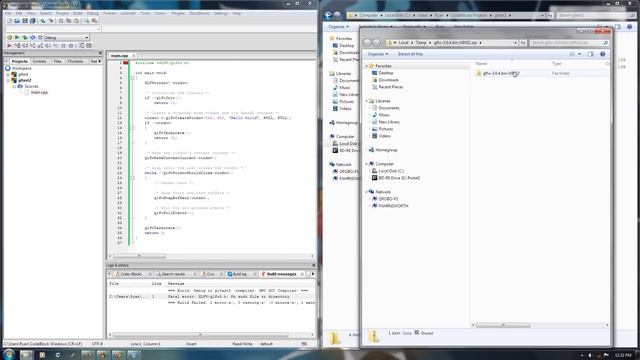The width and height of the screenshot is (640, 360).
Task: Switch to the Search results log tab
Action: 173,274
